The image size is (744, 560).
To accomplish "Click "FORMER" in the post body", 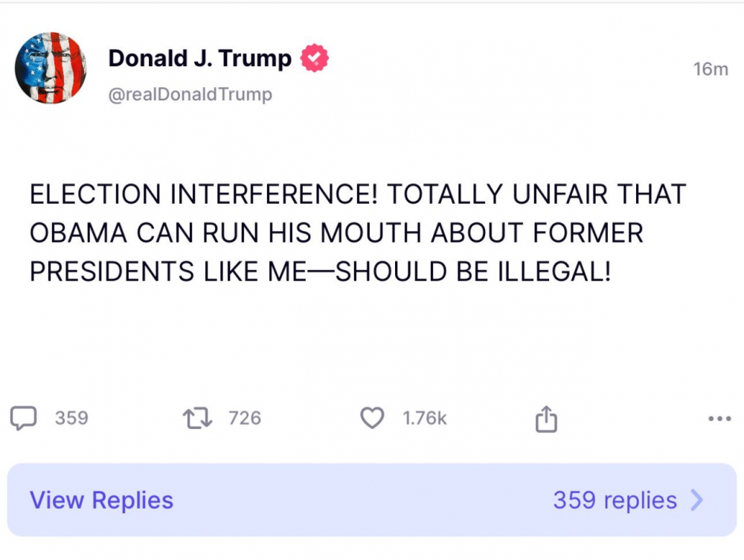I will [x=588, y=233].
